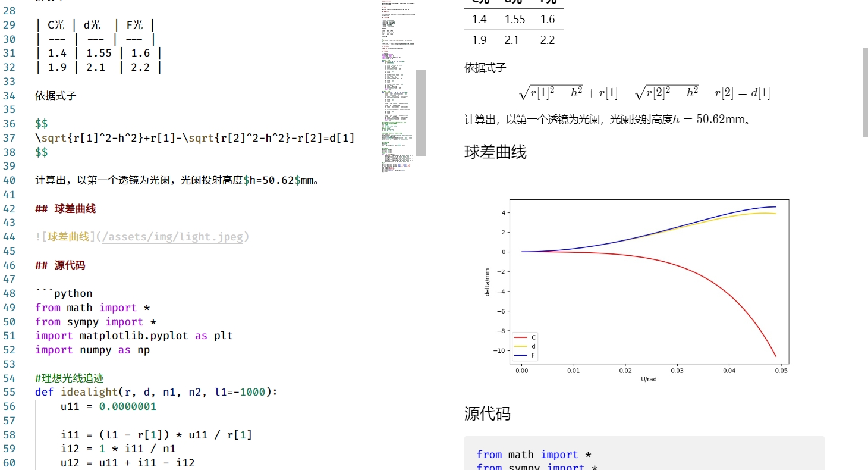868x470 pixels.
Task: Click the '源代码' heading in the preview
Action: [487, 413]
